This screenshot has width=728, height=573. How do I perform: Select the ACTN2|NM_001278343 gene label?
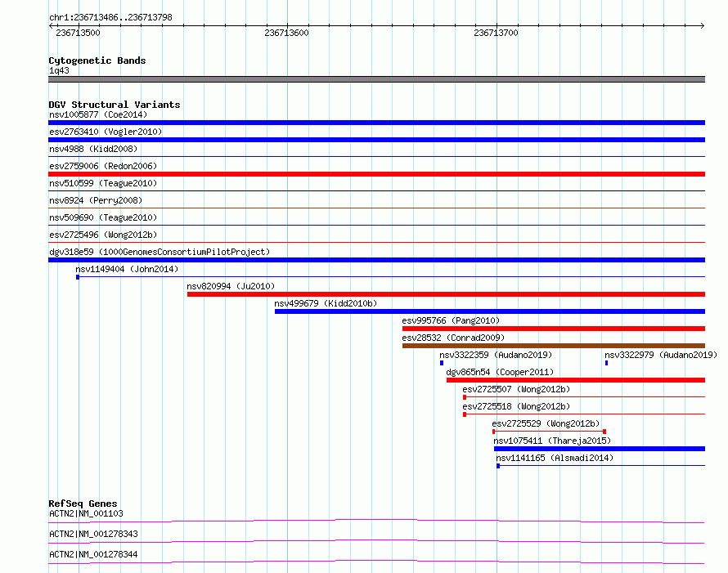[x=93, y=534]
